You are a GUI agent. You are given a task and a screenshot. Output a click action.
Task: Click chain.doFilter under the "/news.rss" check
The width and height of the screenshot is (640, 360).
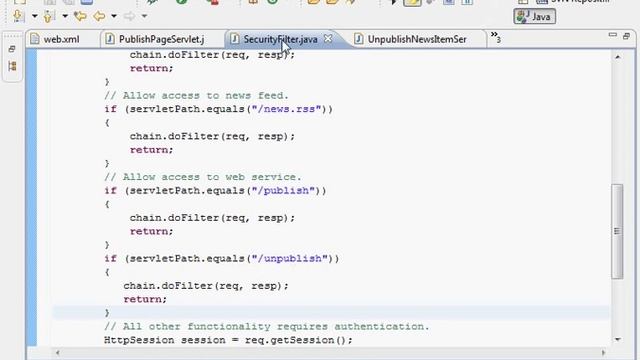[x=212, y=136]
